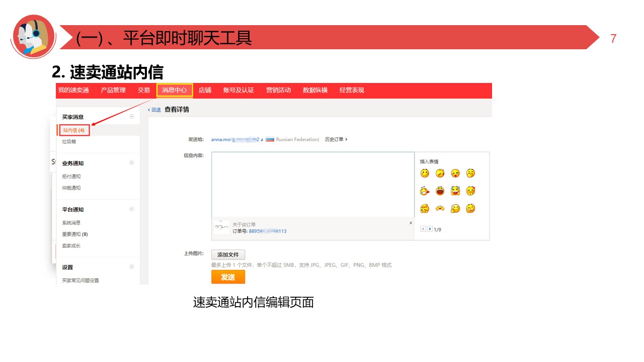This screenshot has width=644, height=362.
Task: Collapse the 业务通知 section
Action: click(132, 163)
